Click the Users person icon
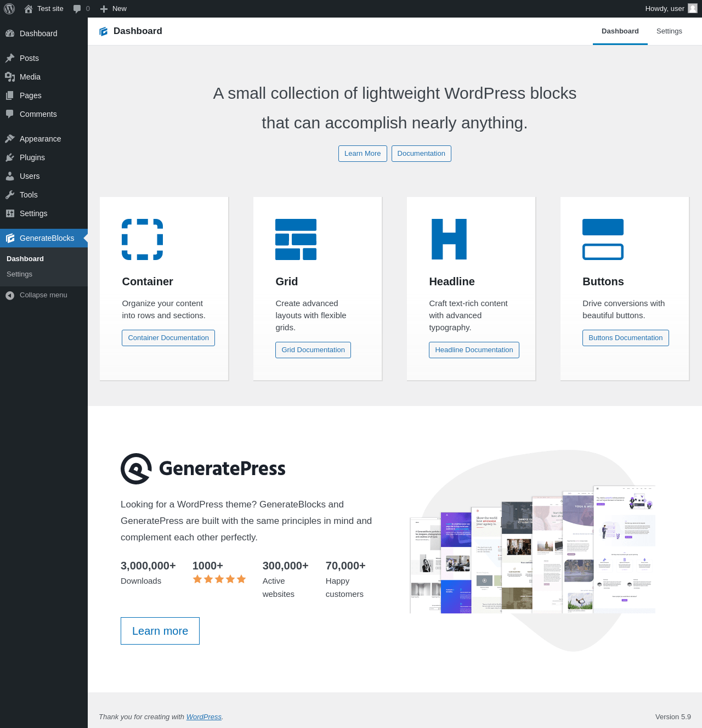 (x=10, y=176)
